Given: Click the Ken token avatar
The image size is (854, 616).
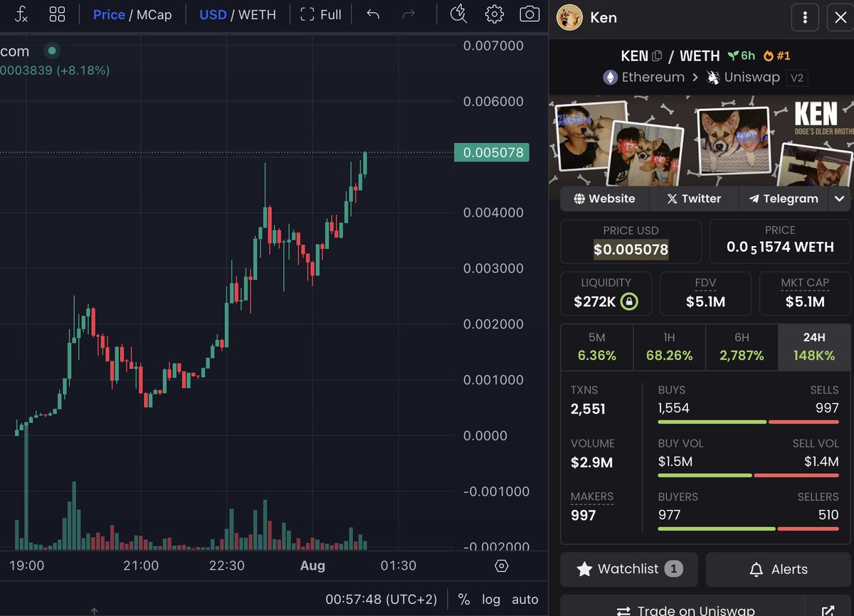Looking at the screenshot, I should click(x=570, y=18).
